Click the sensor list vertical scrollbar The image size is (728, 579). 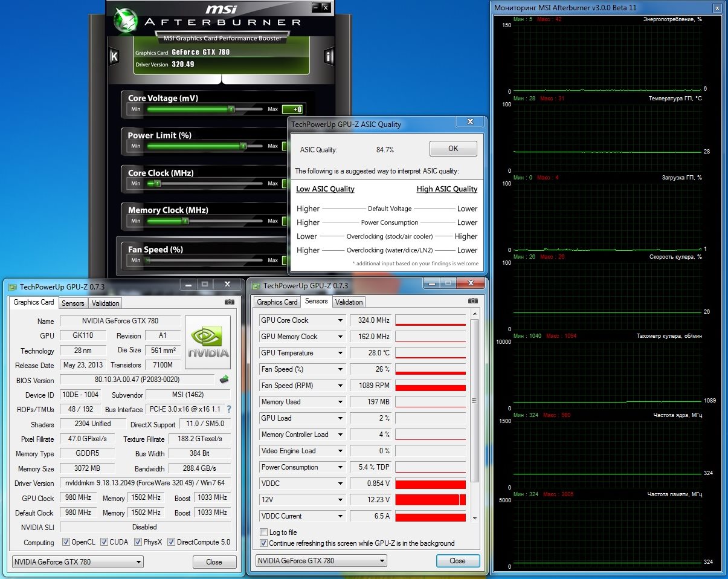474,400
